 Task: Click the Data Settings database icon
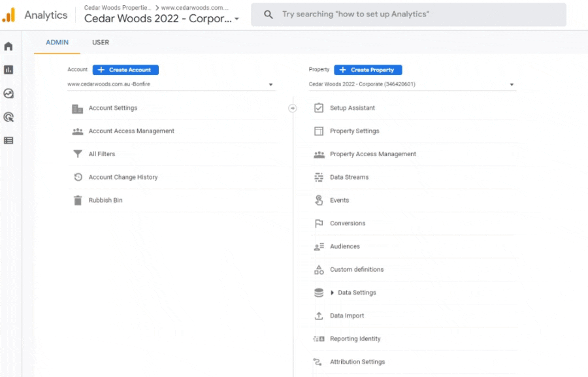tap(319, 293)
